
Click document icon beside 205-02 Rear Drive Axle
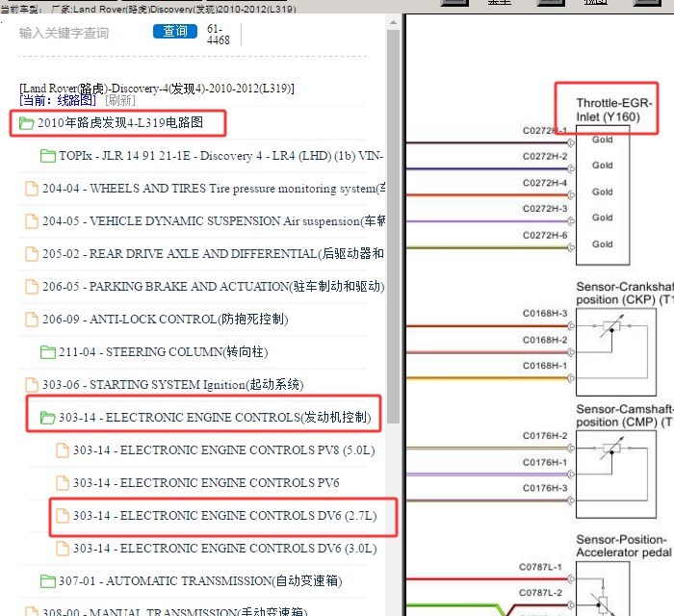coord(32,253)
